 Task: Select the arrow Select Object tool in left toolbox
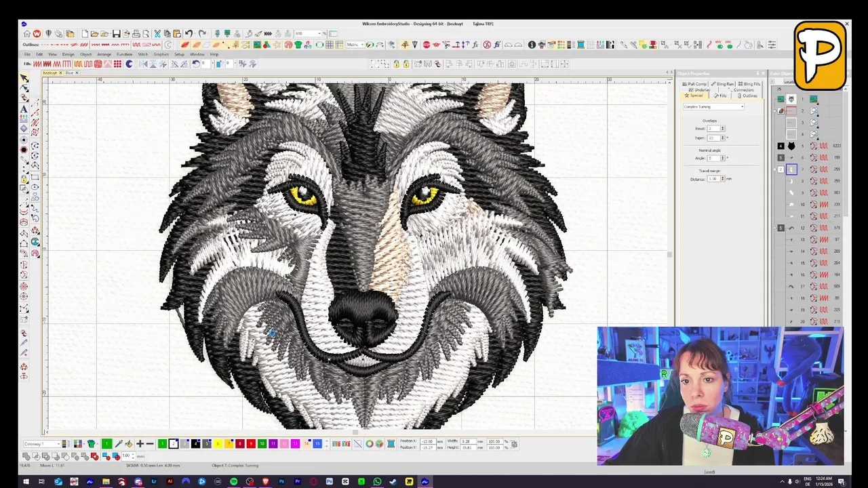click(x=24, y=79)
